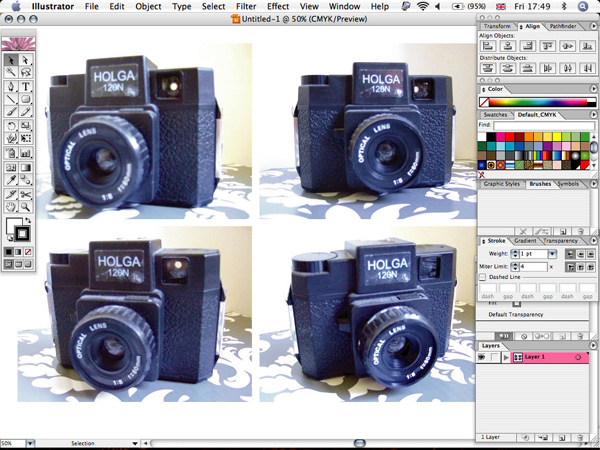Switch to the Pathfinder tab

(x=563, y=26)
